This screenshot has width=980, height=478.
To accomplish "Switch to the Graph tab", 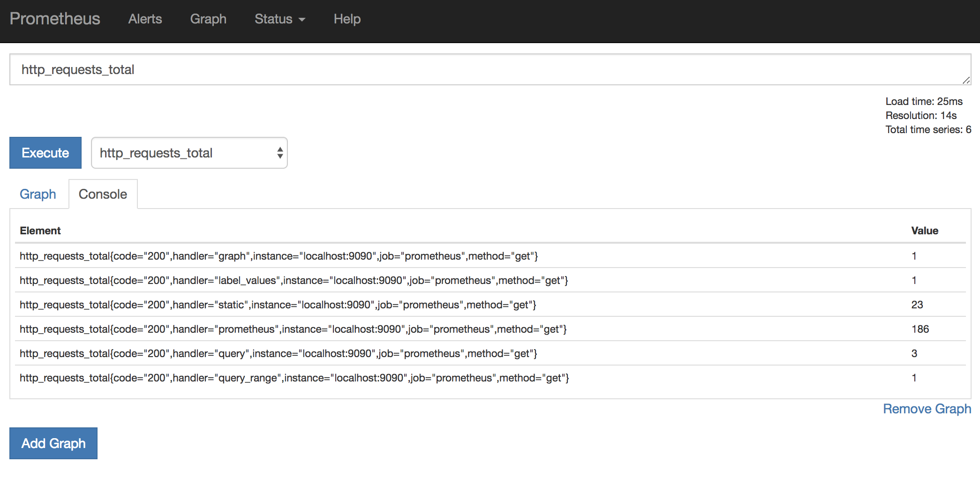I will click(38, 194).
